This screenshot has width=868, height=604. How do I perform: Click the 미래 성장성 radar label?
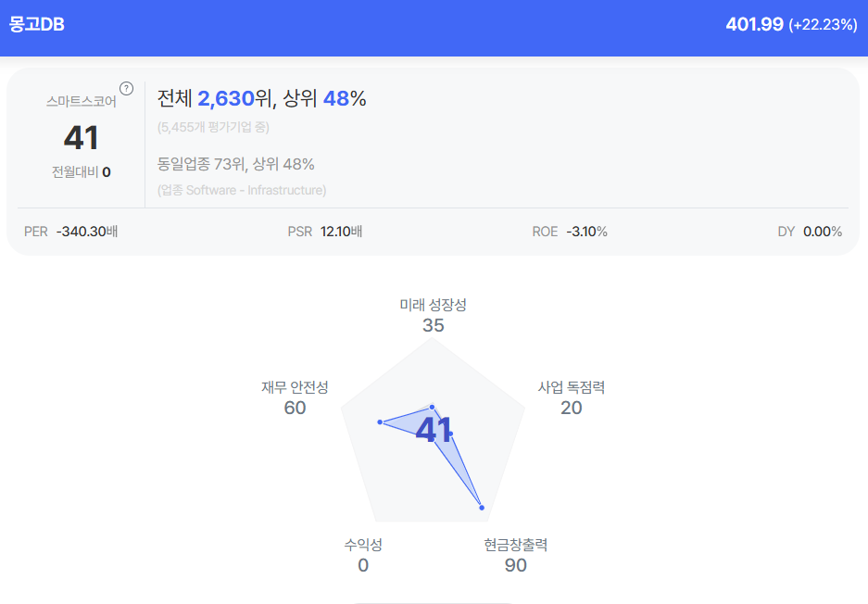click(433, 304)
